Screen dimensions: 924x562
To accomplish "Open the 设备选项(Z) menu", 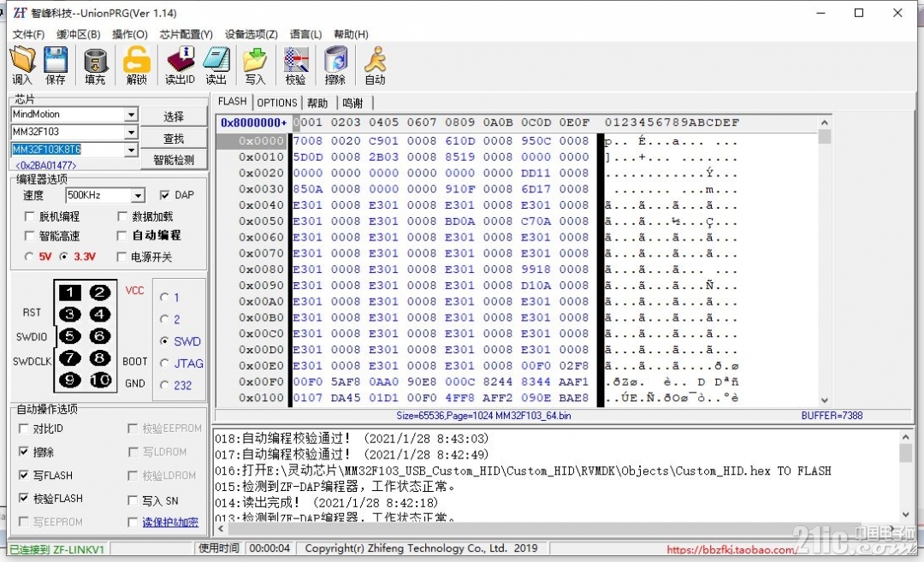I will [x=251, y=34].
